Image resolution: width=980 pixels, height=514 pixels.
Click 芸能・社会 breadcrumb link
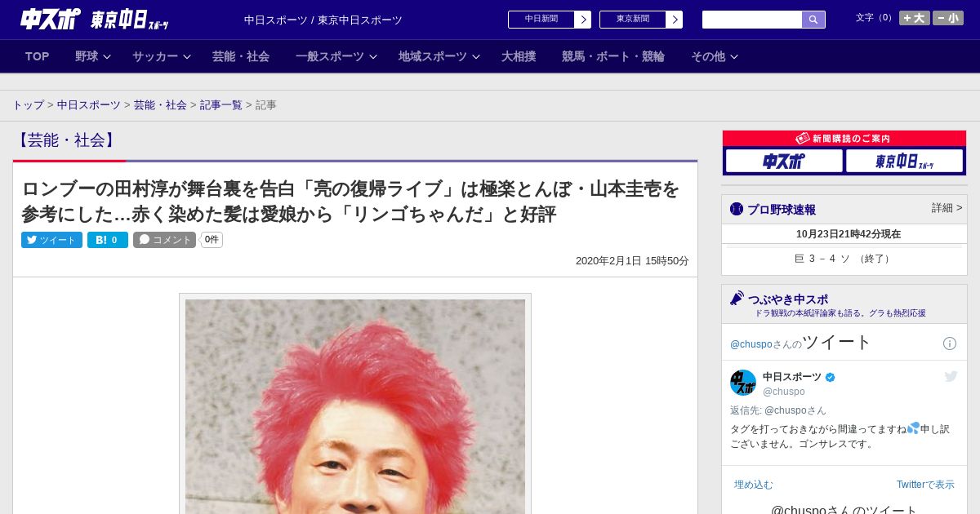point(160,105)
